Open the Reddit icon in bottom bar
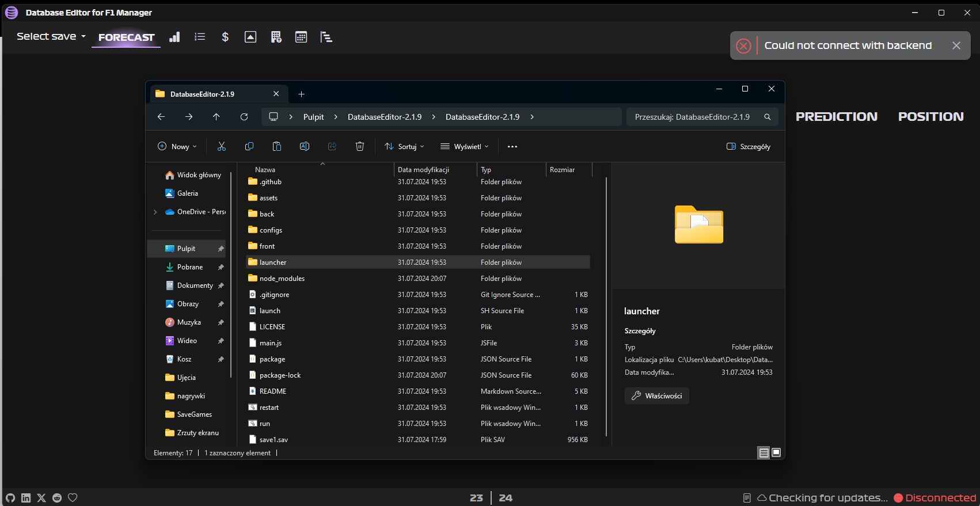The height and width of the screenshot is (506, 980). (57, 498)
